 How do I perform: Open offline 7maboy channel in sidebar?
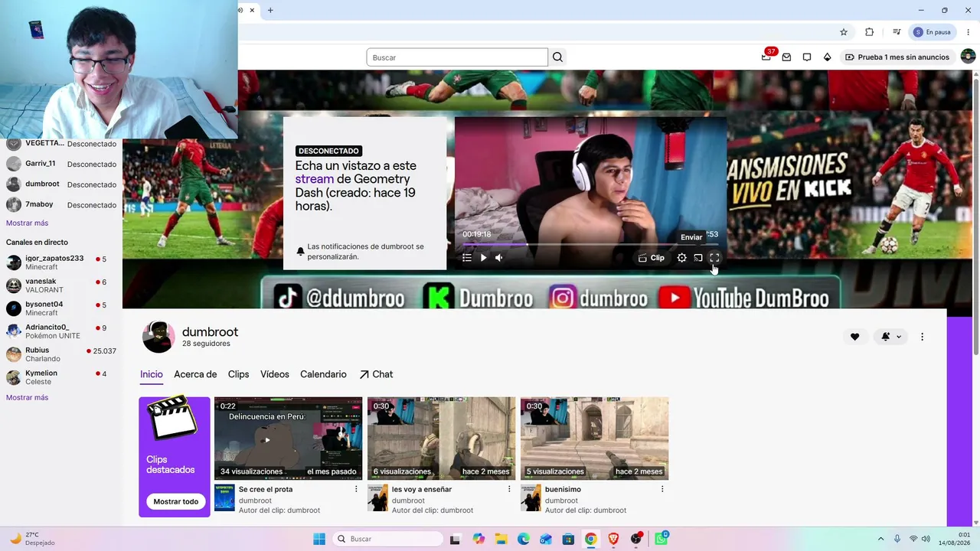tap(61, 205)
